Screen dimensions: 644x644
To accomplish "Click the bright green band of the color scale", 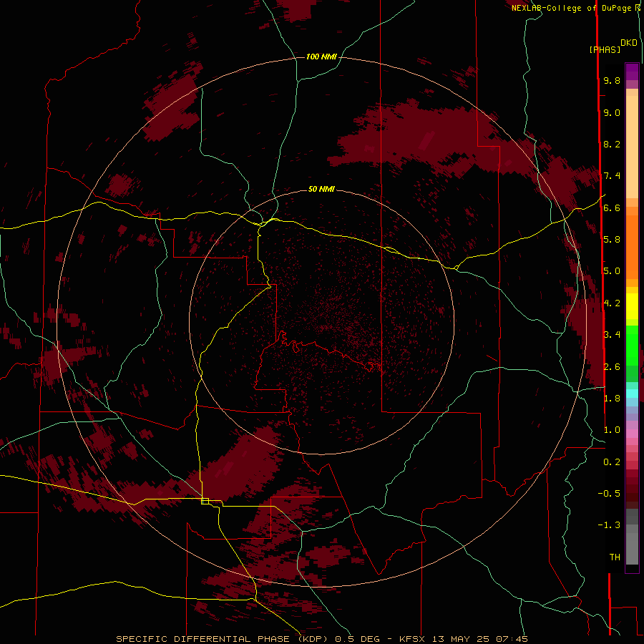I will point(632,345).
